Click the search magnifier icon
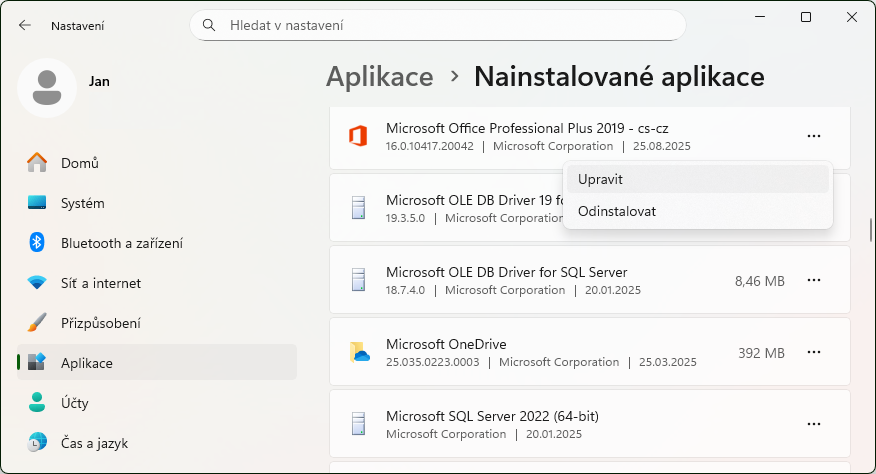 pyautogui.click(x=209, y=25)
